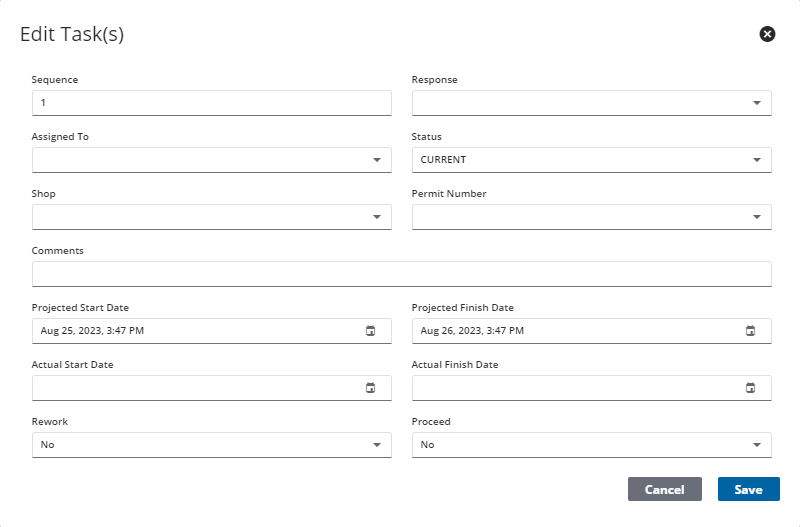Expand the Response dropdown

pos(756,103)
